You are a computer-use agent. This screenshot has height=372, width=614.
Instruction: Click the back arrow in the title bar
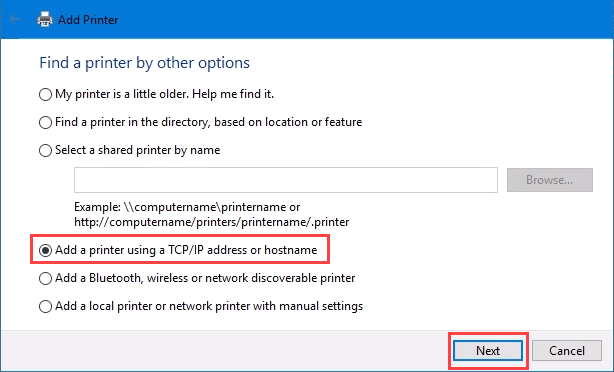click(14, 19)
